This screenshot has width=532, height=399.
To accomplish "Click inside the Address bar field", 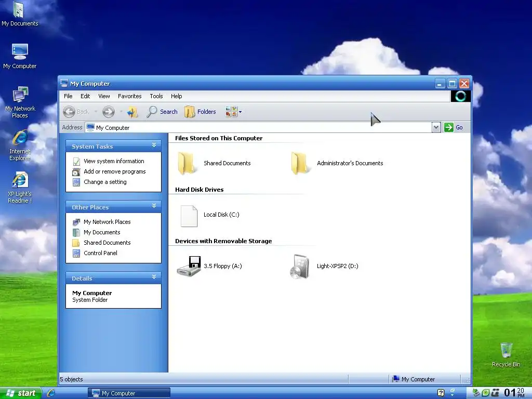I will coord(258,128).
